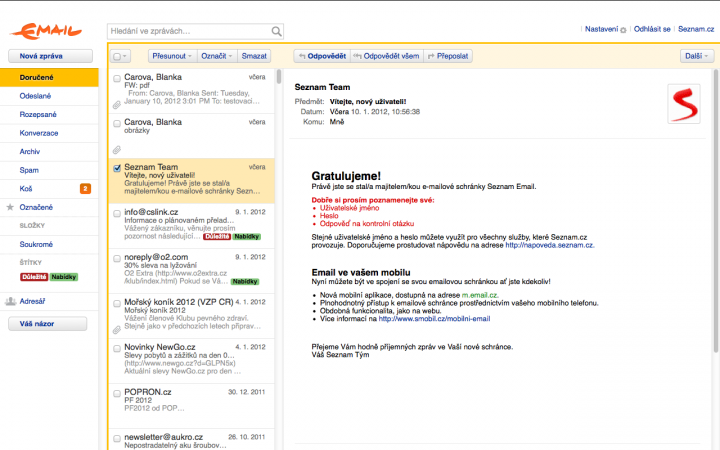Open the Doručené folder

point(49,78)
